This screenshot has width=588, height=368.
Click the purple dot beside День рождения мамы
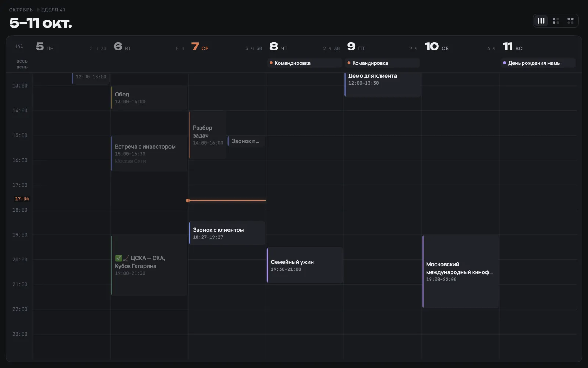(505, 63)
